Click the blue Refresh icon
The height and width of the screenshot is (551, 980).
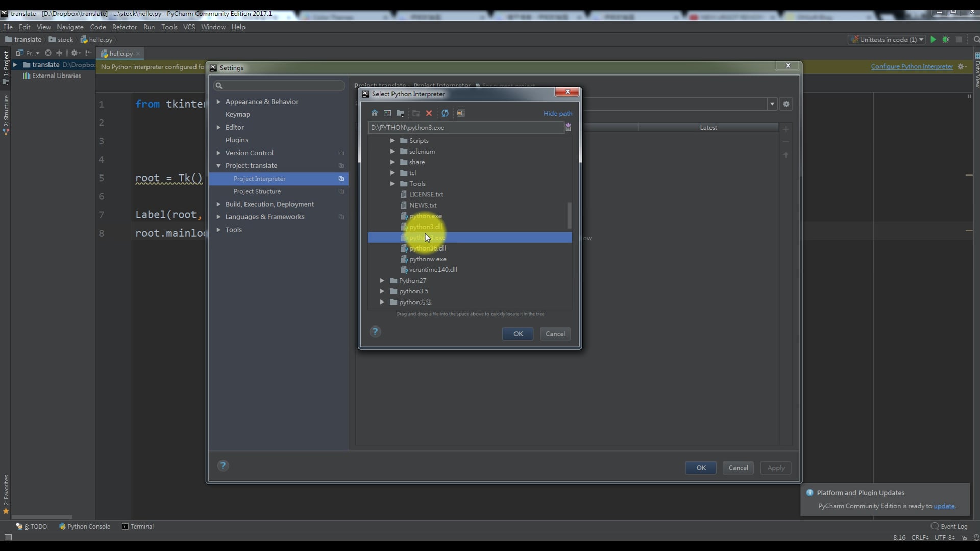pos(445,113)
